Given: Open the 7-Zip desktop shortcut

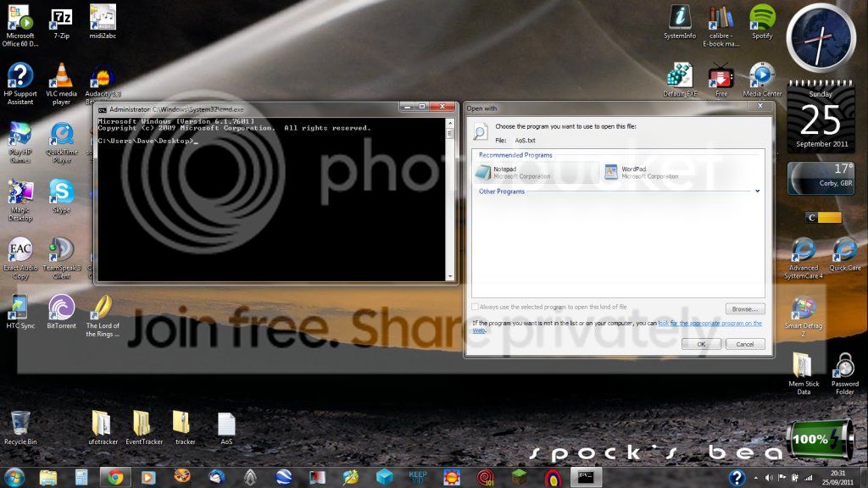Looking at the screenshot, I should pos(61,23).
